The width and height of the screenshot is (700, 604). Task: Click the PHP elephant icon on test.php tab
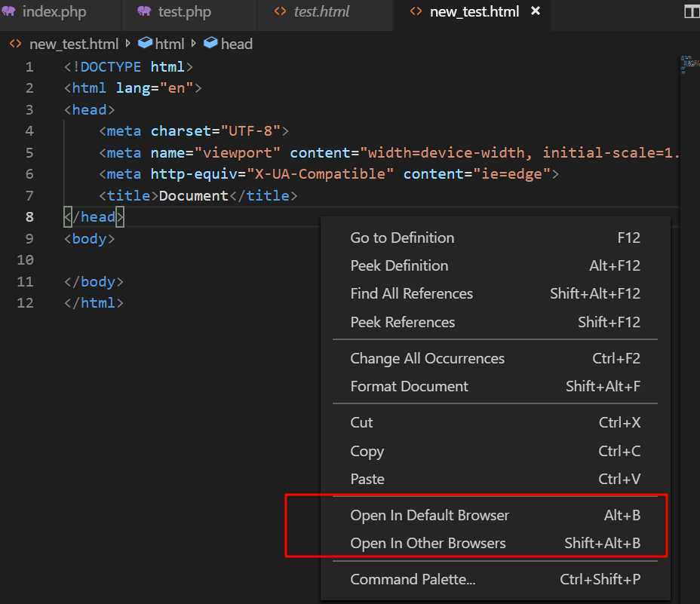click(144, 11)
